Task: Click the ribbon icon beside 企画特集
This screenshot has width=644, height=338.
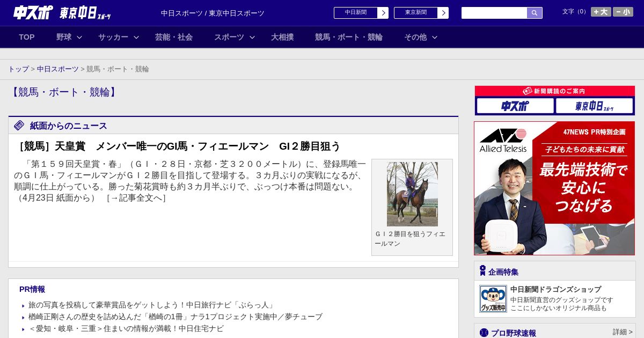Action: [482, 271]
